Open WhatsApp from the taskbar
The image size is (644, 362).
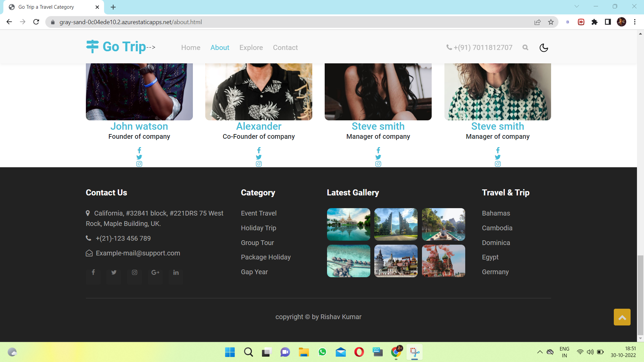(x=322, y=352)
